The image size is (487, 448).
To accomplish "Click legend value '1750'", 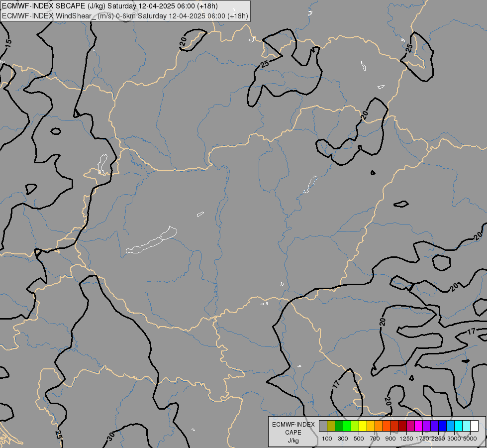I will click(x=422, y=439).
